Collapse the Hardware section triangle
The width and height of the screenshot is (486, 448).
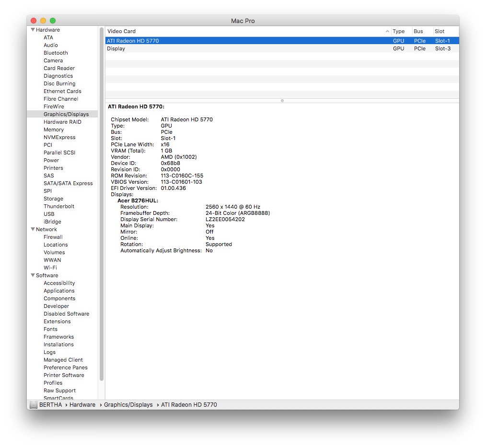click(33, 30)
